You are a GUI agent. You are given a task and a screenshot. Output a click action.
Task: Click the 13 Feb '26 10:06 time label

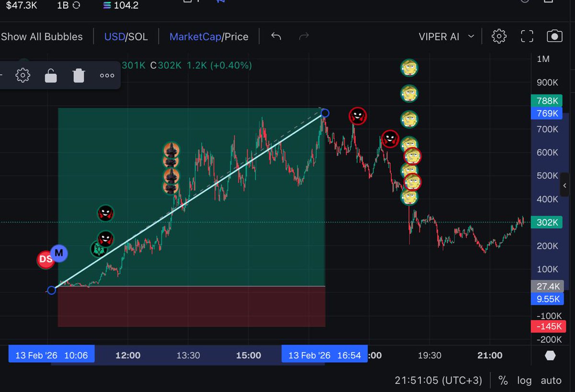click(51, 355)
